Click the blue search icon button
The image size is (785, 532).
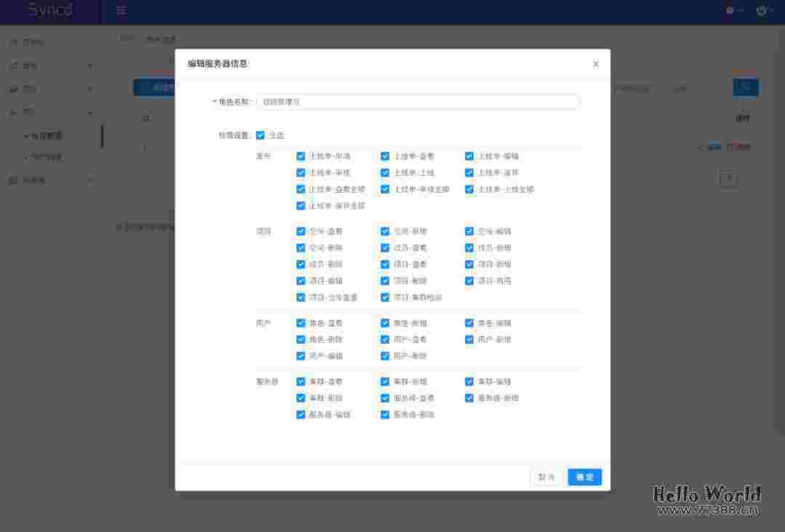point(746,88)
